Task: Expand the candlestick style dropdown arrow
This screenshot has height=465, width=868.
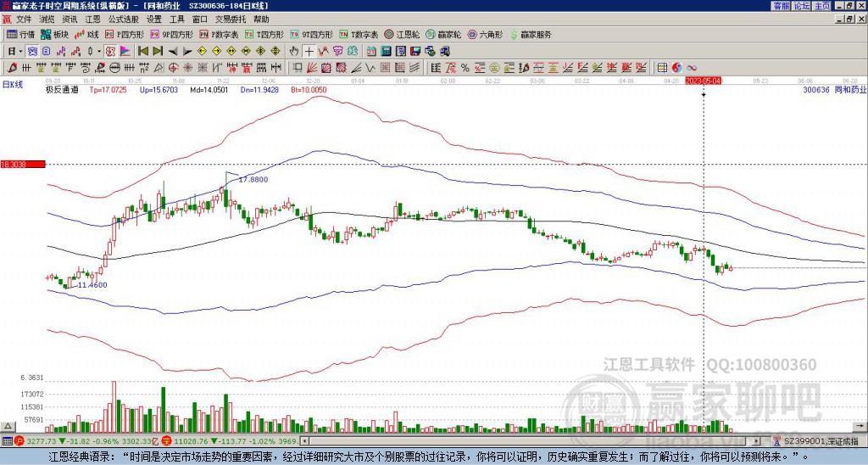Action: tap(99, 51)
